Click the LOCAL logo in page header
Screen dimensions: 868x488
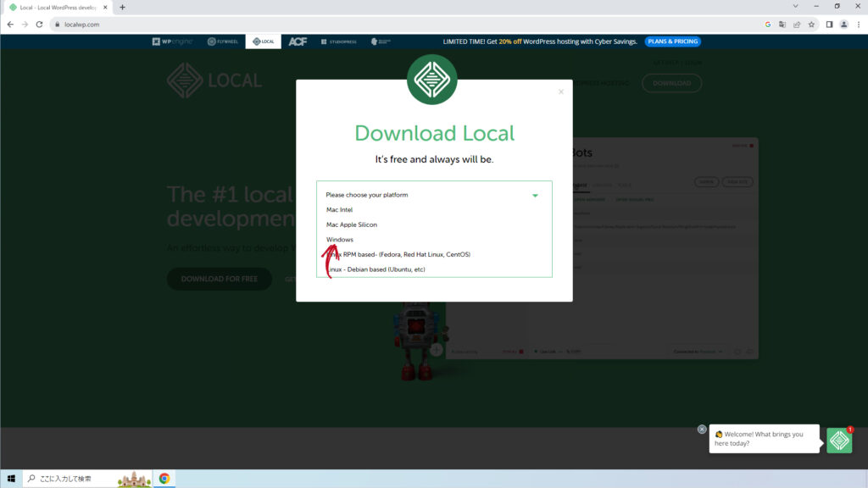(214, 80)
